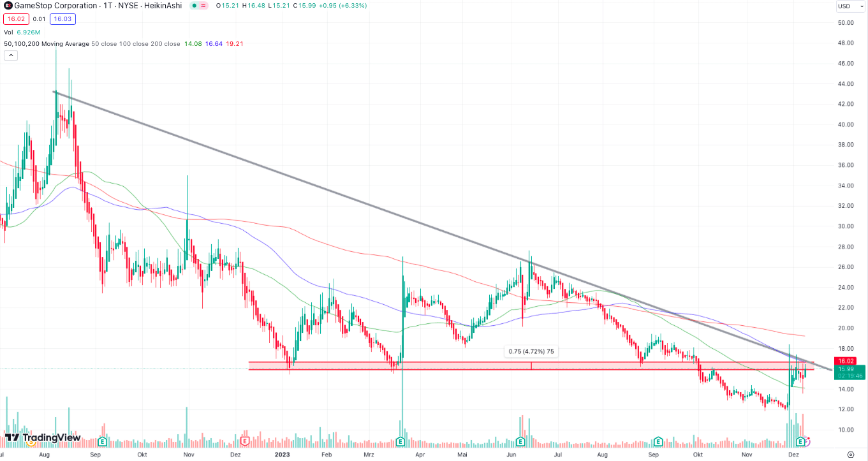Click the red sell price 16.02 button
This screenshot has width=868, height=461.
[15, 19]
